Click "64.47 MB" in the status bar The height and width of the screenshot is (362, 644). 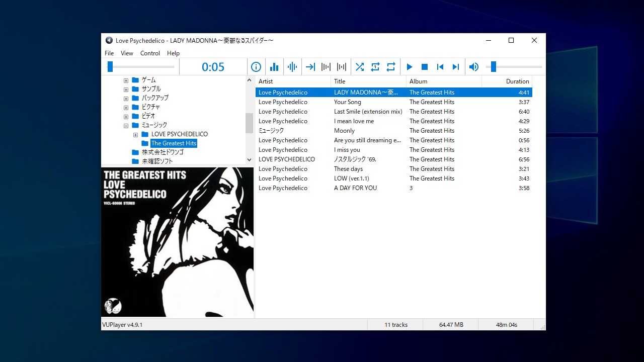tap(451, 325)
